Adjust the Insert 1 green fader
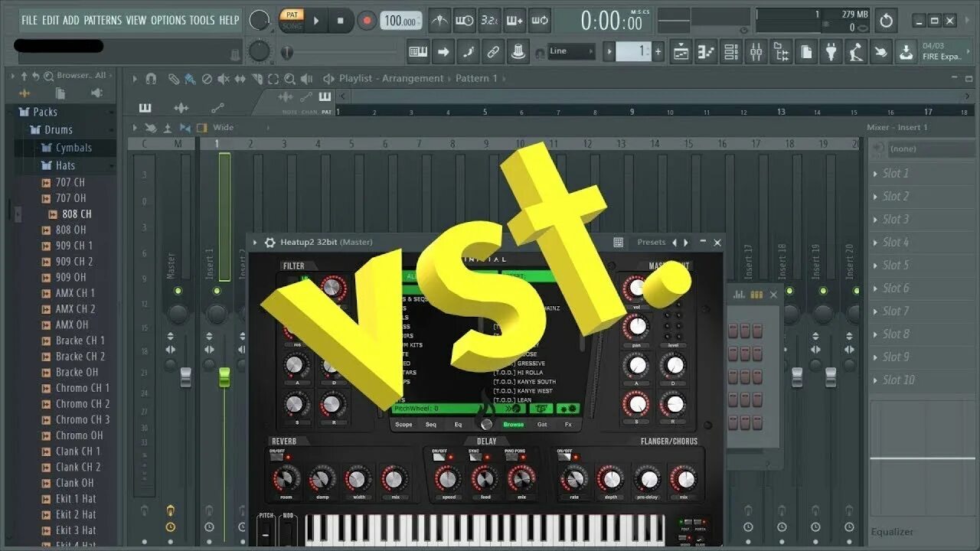The image size is (980, 551). pos(224,377)
